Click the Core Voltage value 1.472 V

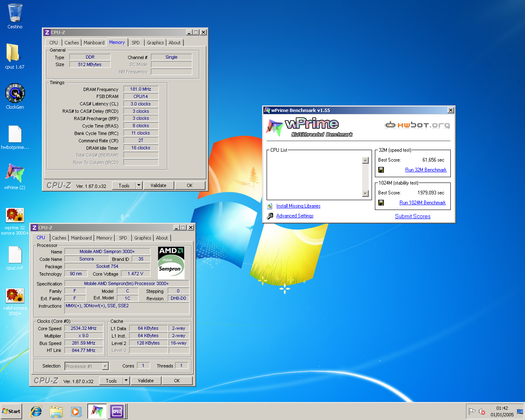click(135, 274)
